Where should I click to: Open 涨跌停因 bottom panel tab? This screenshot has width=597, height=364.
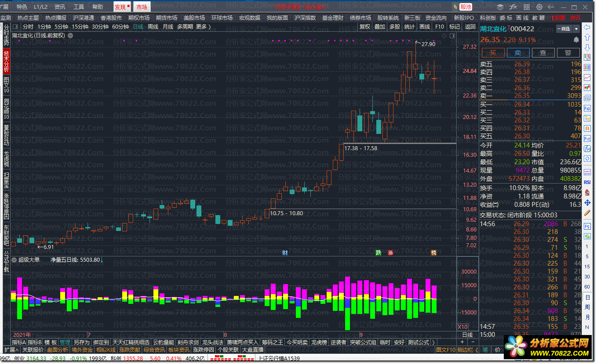click(203, 350)
